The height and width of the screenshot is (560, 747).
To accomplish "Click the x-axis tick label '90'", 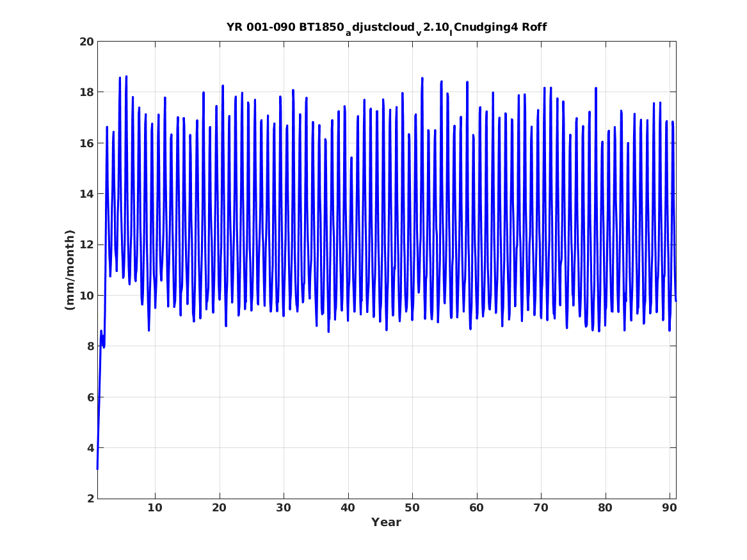I will [670, 508].
